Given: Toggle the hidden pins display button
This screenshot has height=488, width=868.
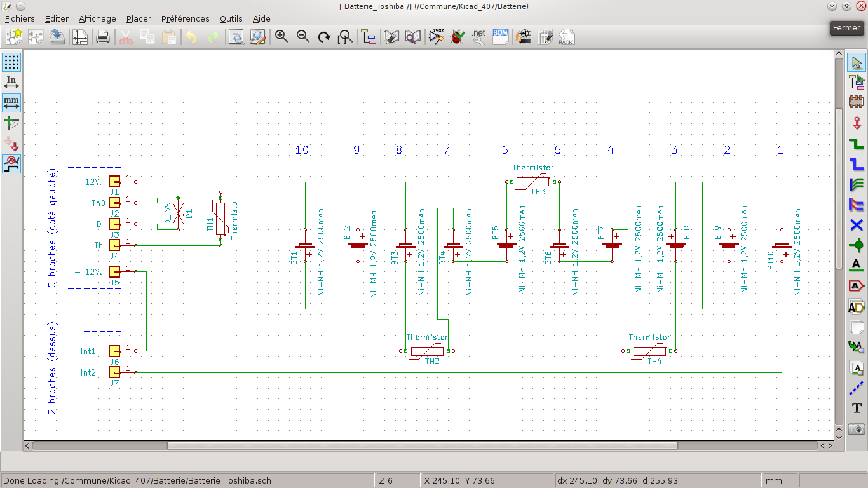Looking at the screenshot, I should 11,144.
